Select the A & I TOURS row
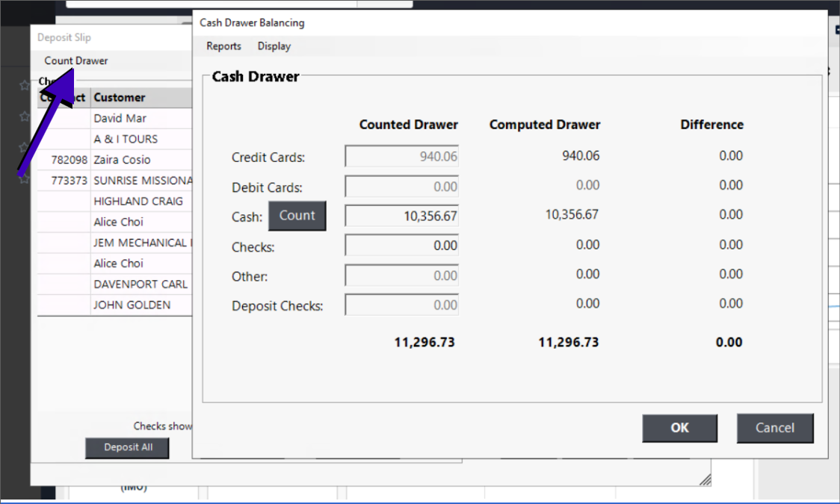 pos(126,139)
